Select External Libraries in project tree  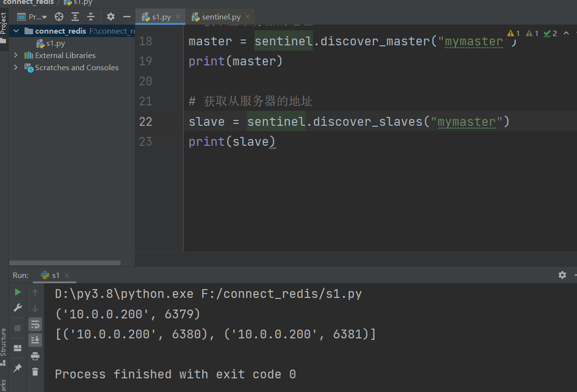point(65,56)
